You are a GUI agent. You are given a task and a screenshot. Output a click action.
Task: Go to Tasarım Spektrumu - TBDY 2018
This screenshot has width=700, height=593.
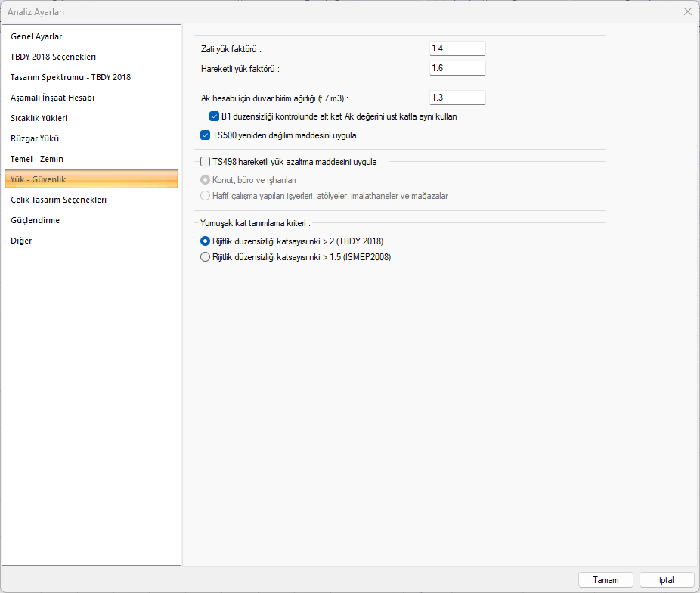[x=91, y=77]
